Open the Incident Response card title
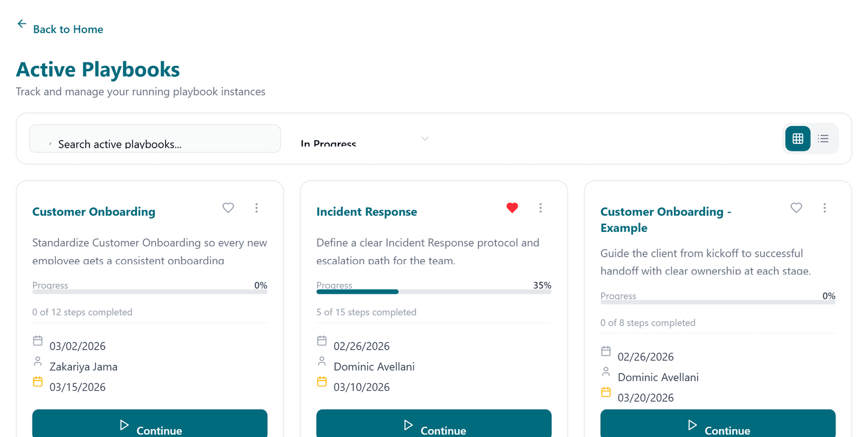Viewport: 868px width, 437px height. 367,212
